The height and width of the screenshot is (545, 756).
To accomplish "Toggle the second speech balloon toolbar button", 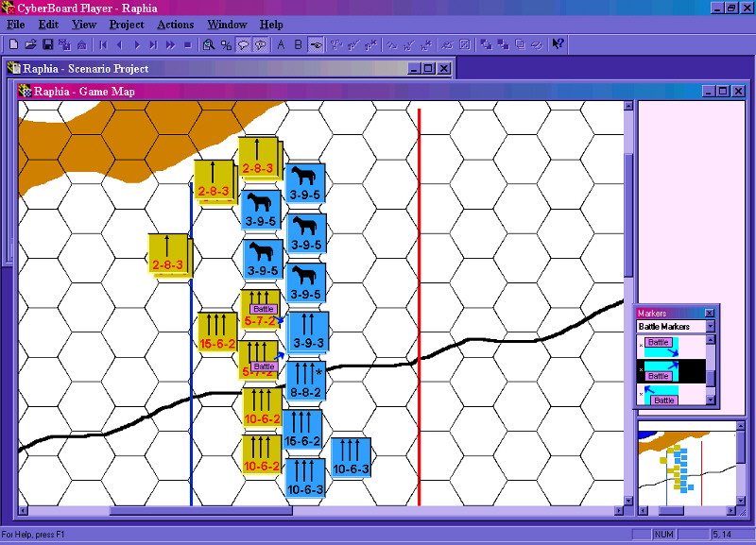I will pyautogui.click(x=261, y=44).
